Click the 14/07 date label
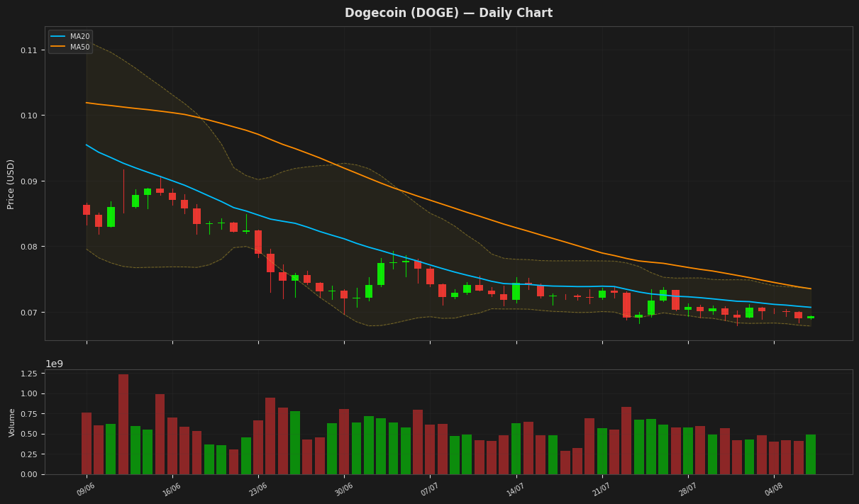Screen dimensions: 859x504 click(x=514, y=489)
